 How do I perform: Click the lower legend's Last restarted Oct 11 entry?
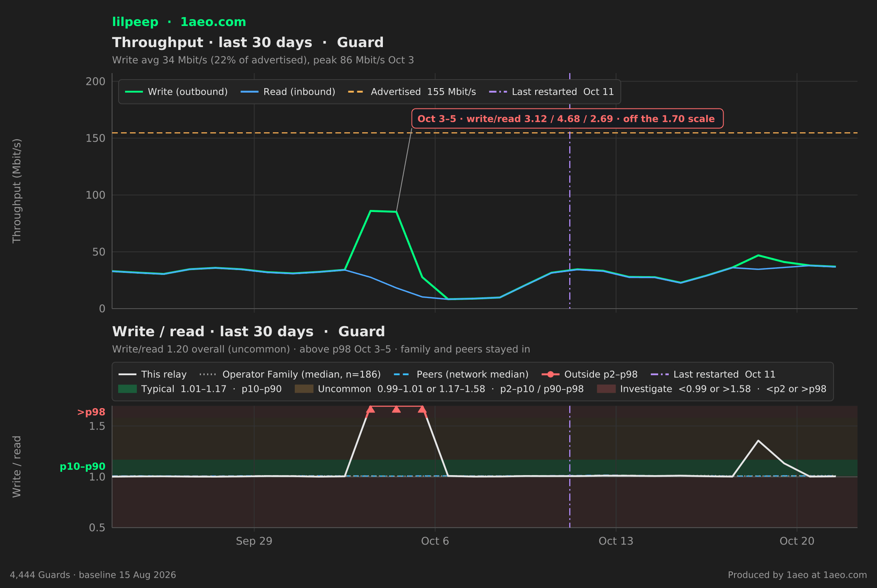point(713,374)
